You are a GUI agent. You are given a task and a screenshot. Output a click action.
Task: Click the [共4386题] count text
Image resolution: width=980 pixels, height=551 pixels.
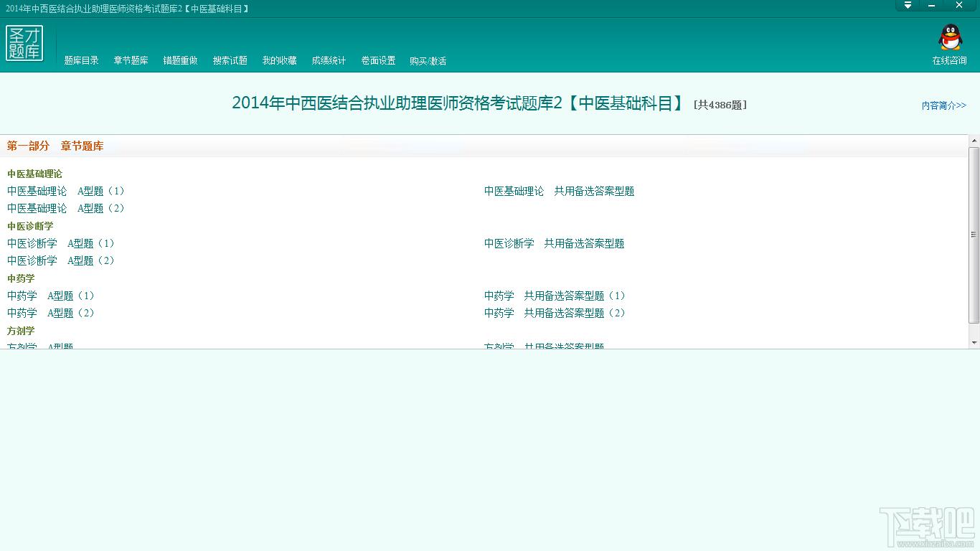pos(720,105)
